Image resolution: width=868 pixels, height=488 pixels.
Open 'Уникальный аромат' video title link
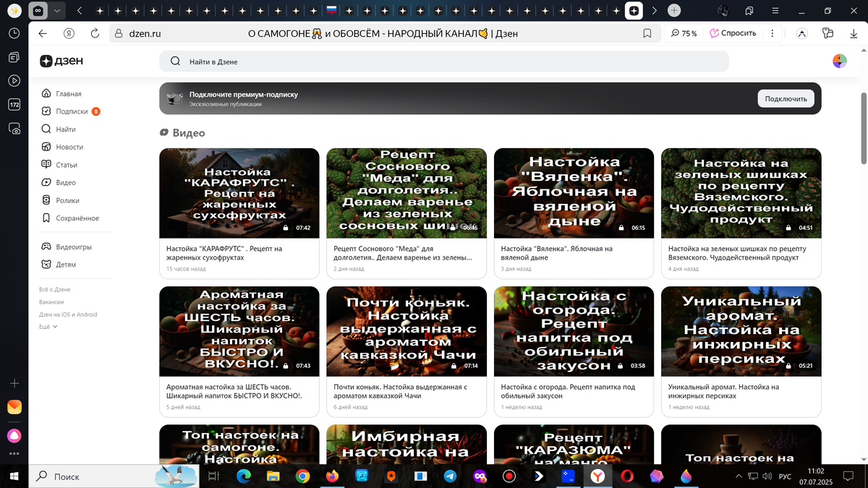[x=723, y=391]
